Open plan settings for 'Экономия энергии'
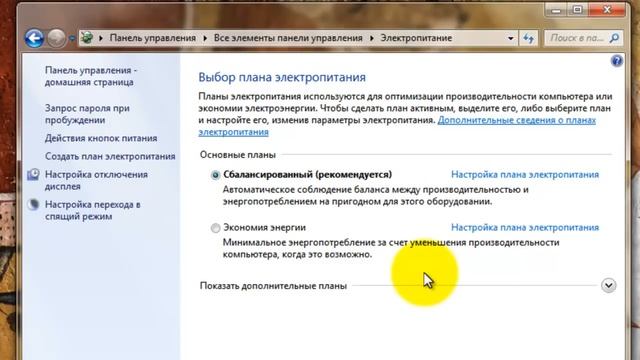 525,227
